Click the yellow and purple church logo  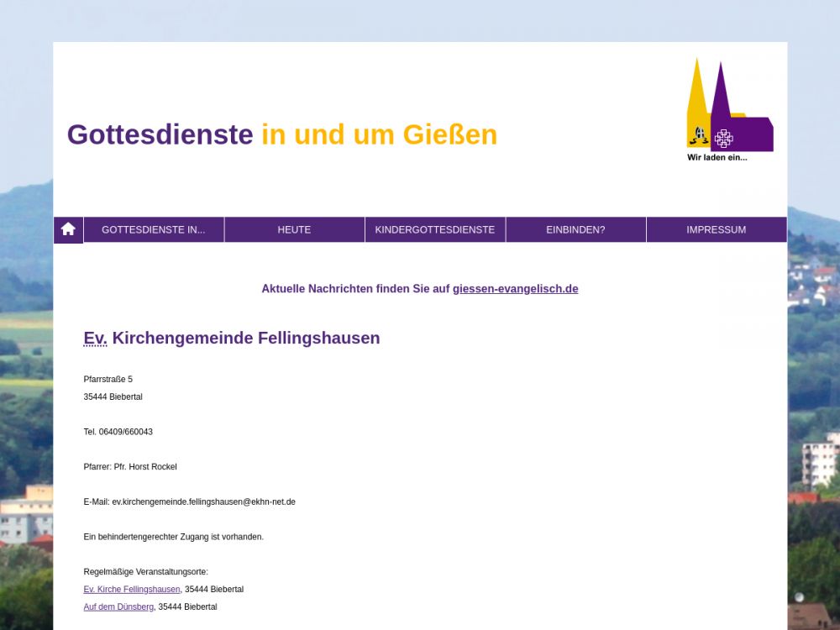coord(728,109)
